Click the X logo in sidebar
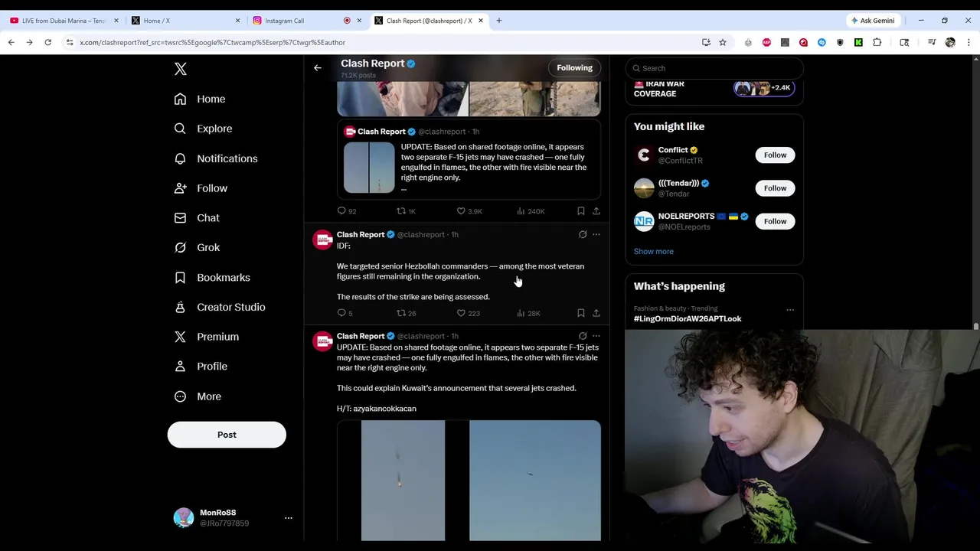This screenshot has width=980, height=551. pos(181,69)
